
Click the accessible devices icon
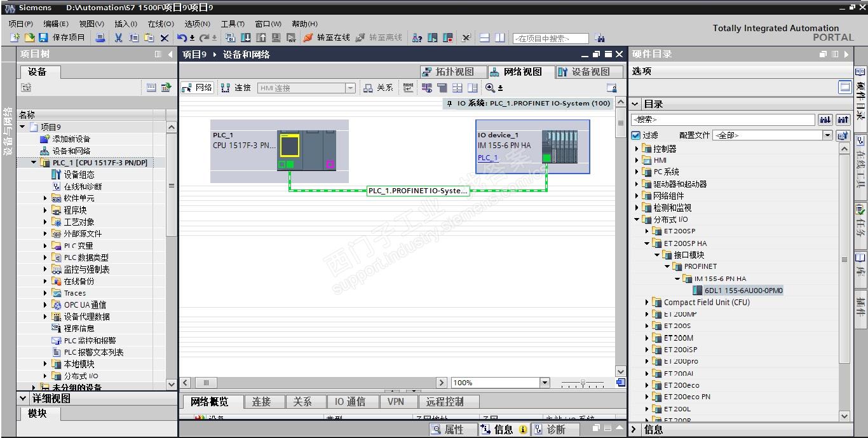pyautogui.click(x=417, y=38)
